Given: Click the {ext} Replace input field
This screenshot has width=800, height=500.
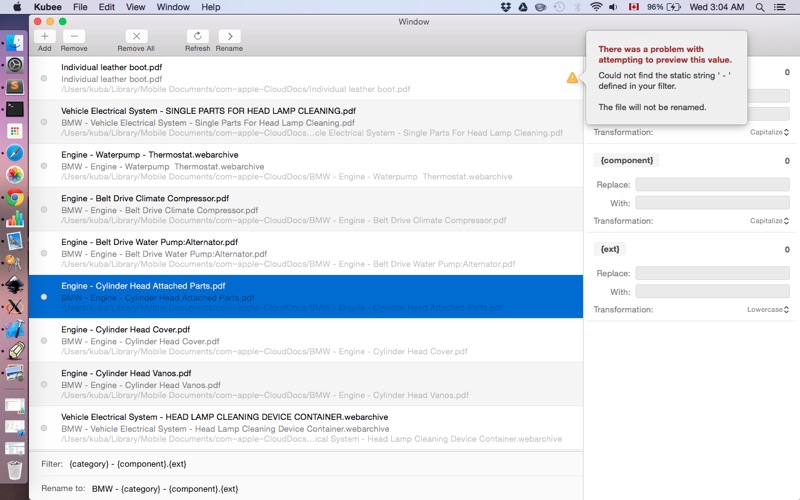Looking at the screenshot, I should point(712,273).
